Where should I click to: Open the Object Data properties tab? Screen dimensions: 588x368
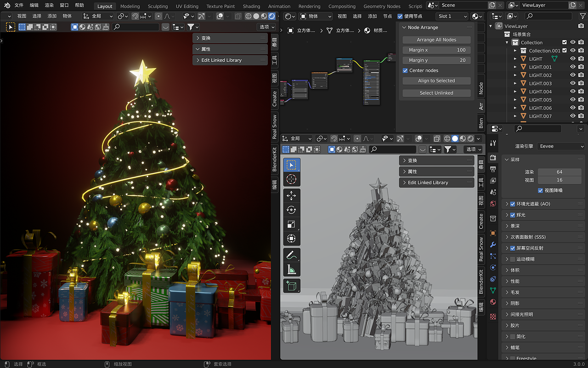[493, 291]
